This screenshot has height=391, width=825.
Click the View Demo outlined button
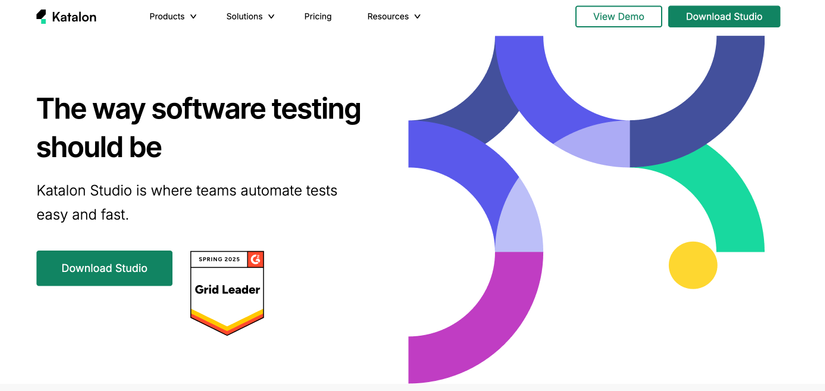618,16
